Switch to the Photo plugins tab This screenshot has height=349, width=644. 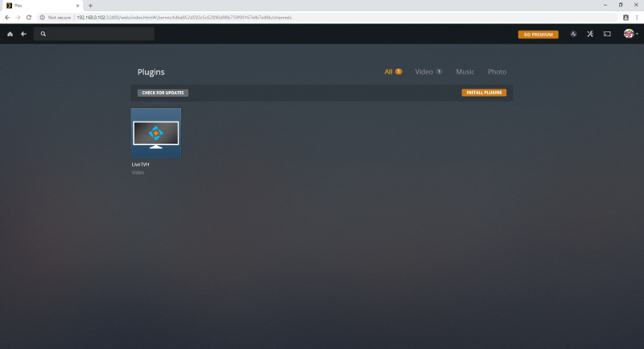tap(497, 72)
